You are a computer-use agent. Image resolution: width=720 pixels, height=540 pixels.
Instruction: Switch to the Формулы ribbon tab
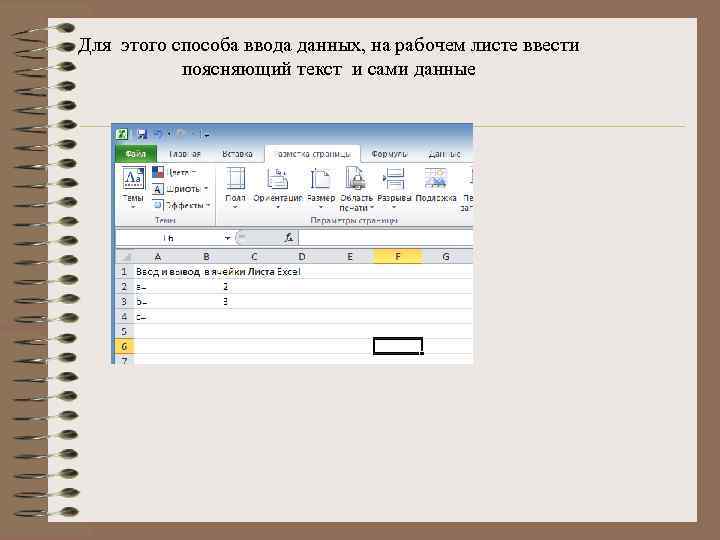[389, 154]
